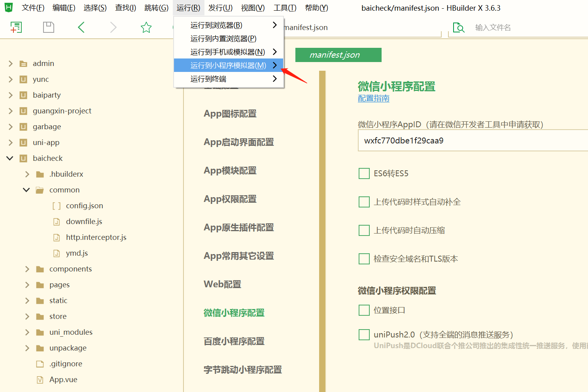Choose 运行到内置浏览器(P) menu entry
Screen dimensions: 588x392
[x=229, y=39]
